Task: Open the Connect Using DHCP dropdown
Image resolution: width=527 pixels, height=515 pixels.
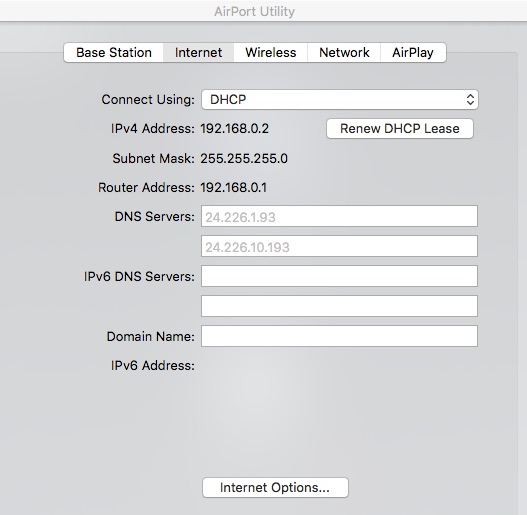Action: point(340,100)
